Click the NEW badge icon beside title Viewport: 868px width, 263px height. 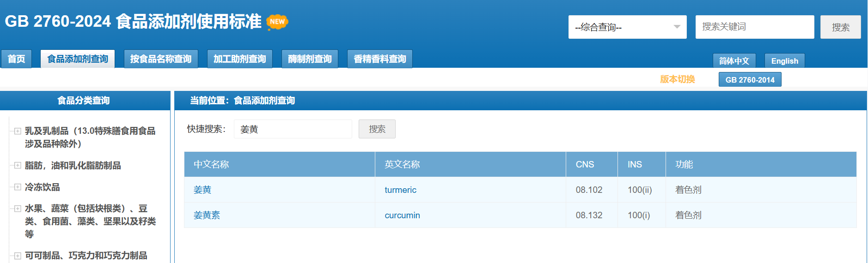277,22
